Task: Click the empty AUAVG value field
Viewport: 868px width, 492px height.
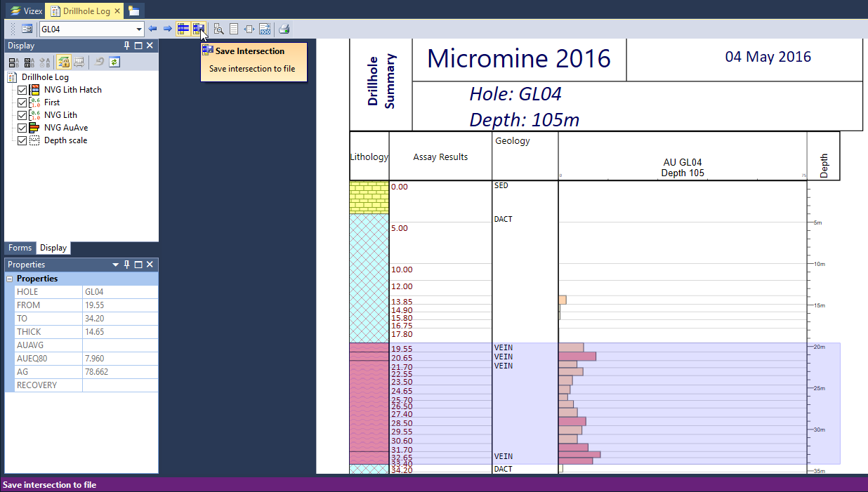Action: [x=120, y=345]
